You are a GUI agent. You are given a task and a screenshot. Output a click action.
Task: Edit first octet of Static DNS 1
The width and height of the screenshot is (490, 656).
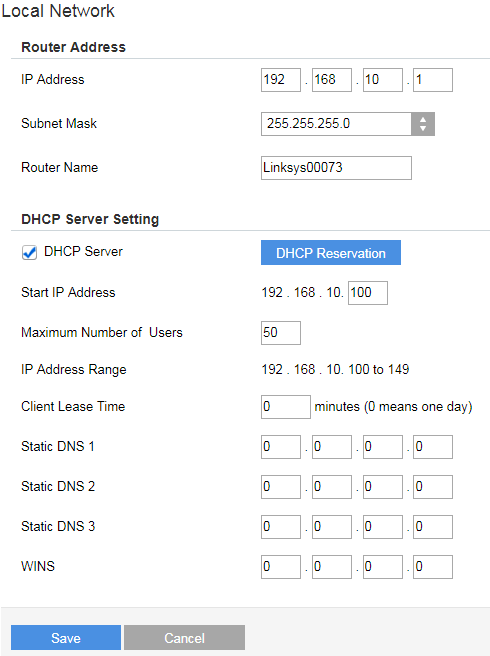point(281,447)
